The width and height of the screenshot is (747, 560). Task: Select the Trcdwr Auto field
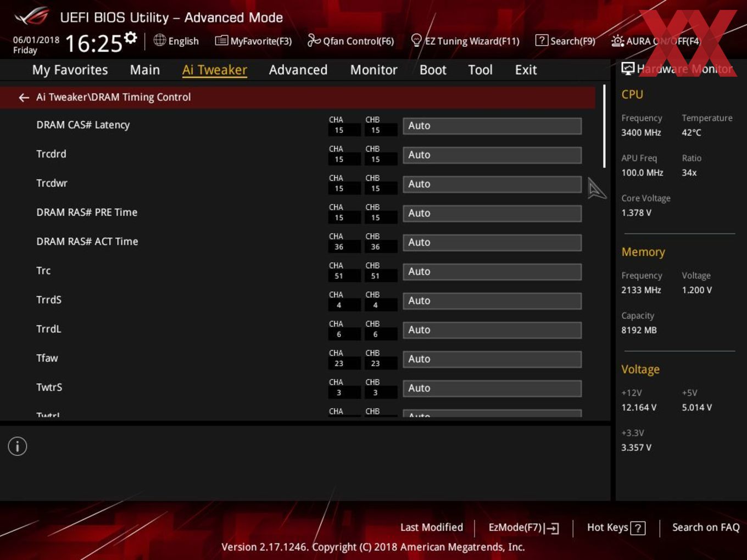492,184
